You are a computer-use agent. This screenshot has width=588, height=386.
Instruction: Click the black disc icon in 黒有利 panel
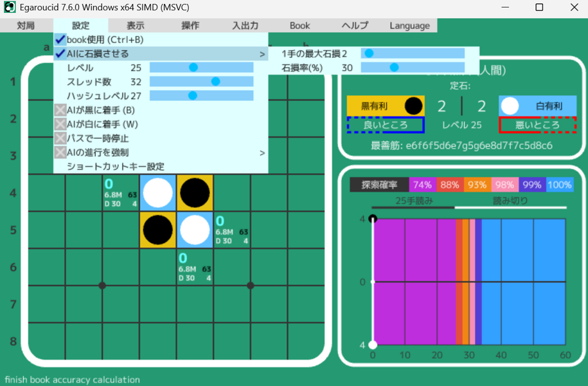(x=414, y=106)
